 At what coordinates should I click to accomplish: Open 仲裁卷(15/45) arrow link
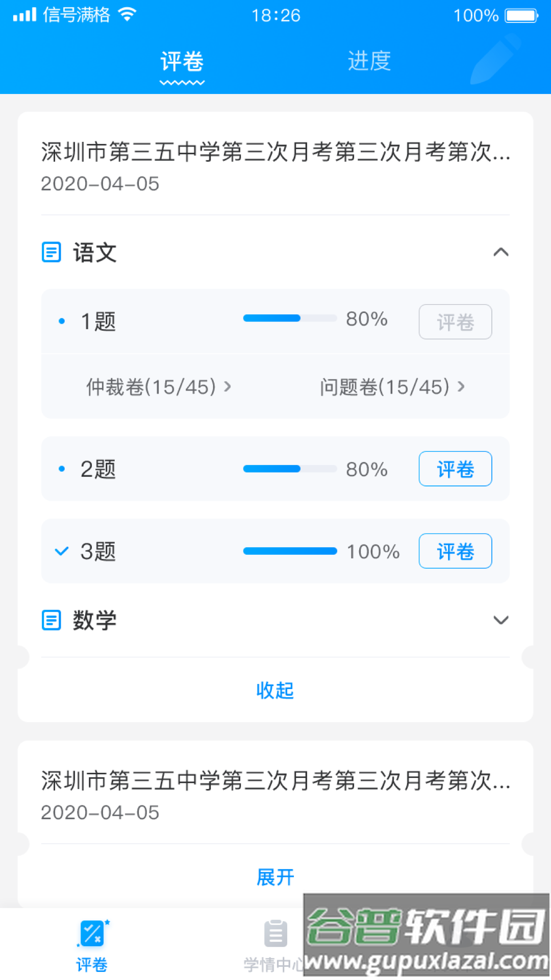tap(158, 387)
